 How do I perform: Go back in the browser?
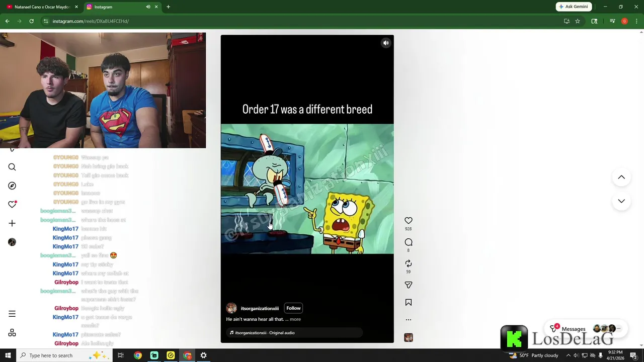[7, 21]
